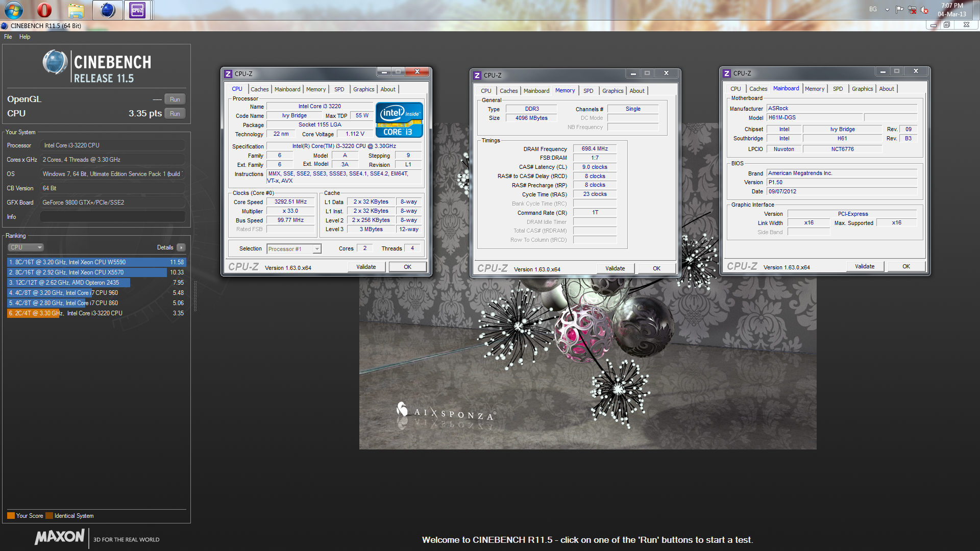
Task: Click OK in right CPU-Z window
Action: click(x=906, y=266)
